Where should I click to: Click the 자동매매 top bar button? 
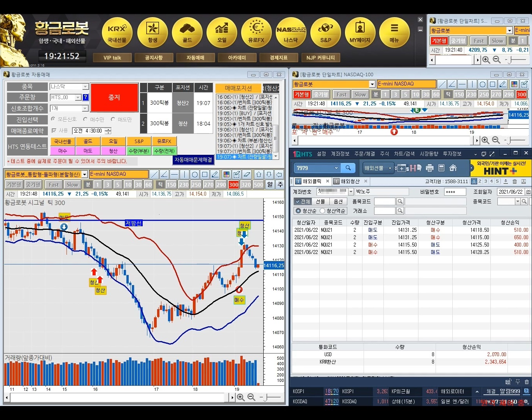[195, 58]
